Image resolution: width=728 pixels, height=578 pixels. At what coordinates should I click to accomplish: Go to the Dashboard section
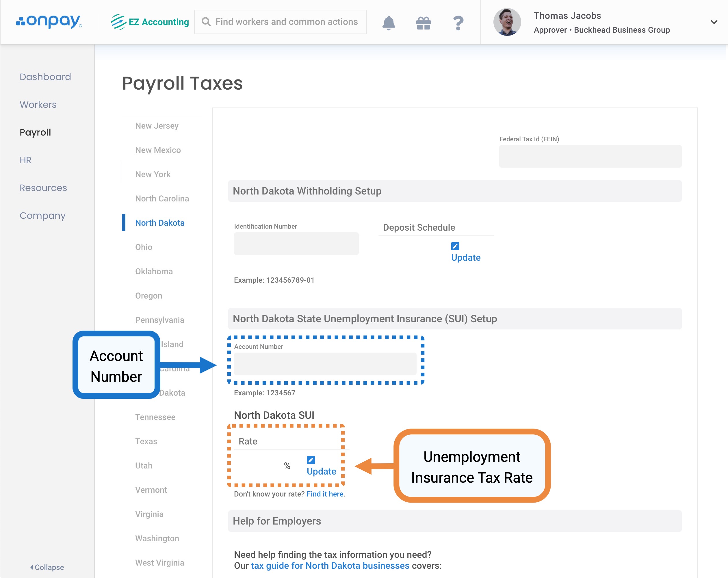[x=45, y=77]
